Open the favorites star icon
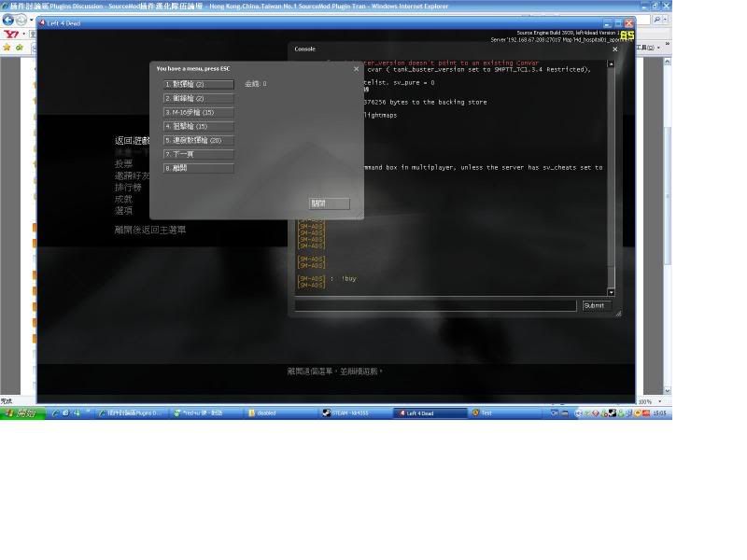Image resolution: width=747 pixels, height=560 pixels. point(7,47)
